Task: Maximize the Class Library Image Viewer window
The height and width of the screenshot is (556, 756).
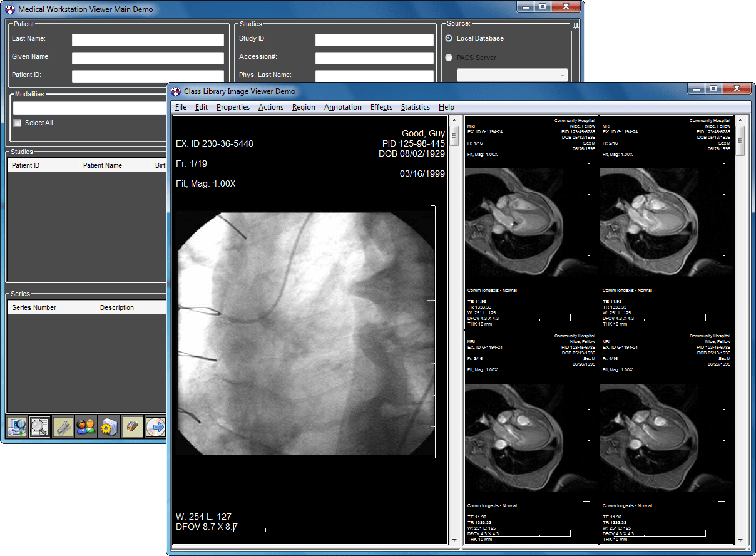Action: tap(713, 90)
